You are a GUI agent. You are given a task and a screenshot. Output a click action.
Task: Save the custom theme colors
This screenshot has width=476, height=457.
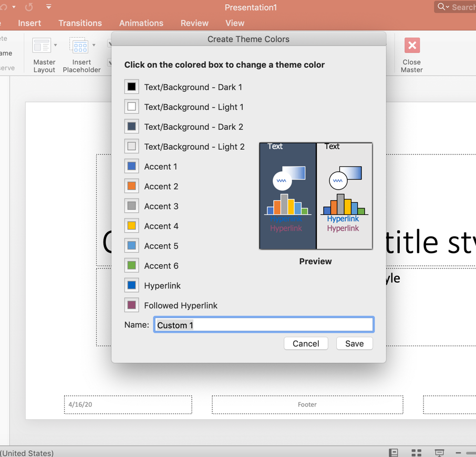click(x=355, y=344)
